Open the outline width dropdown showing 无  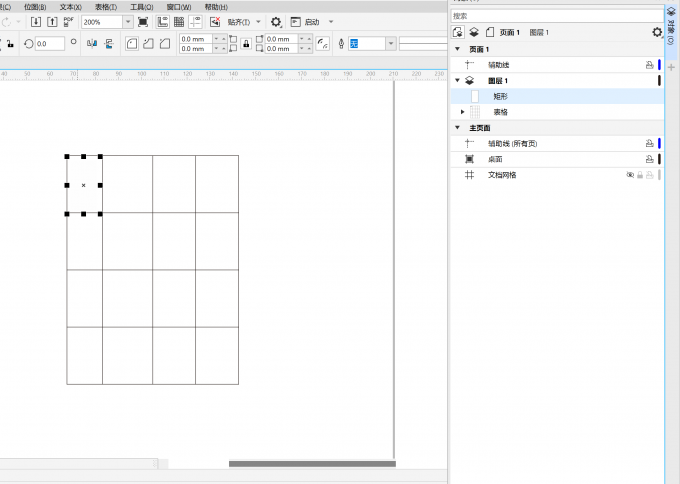pos(391,44)
